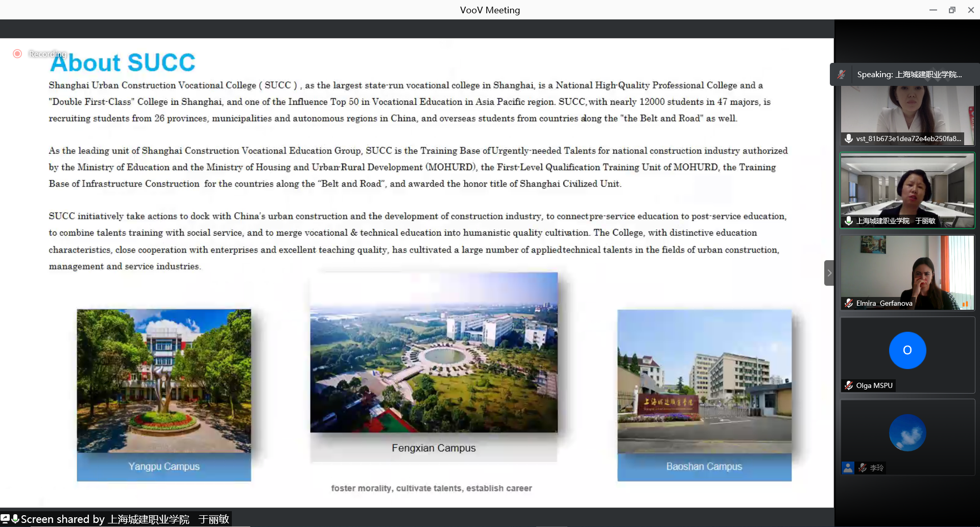980x527 pixels.
Task: Click the microphone icon beside vst_81b673e1 name
Action: click(848, 139)
